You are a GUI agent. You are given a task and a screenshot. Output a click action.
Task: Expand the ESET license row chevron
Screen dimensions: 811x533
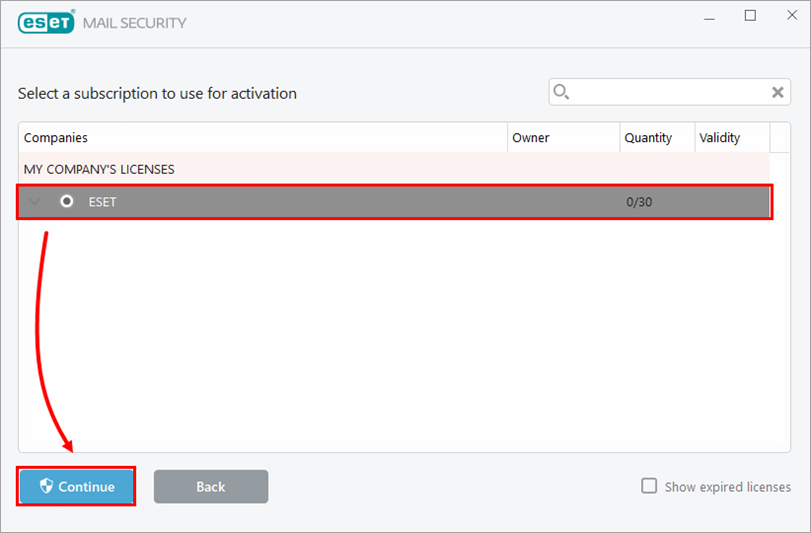pyautogui.click(x=34, y=202)
